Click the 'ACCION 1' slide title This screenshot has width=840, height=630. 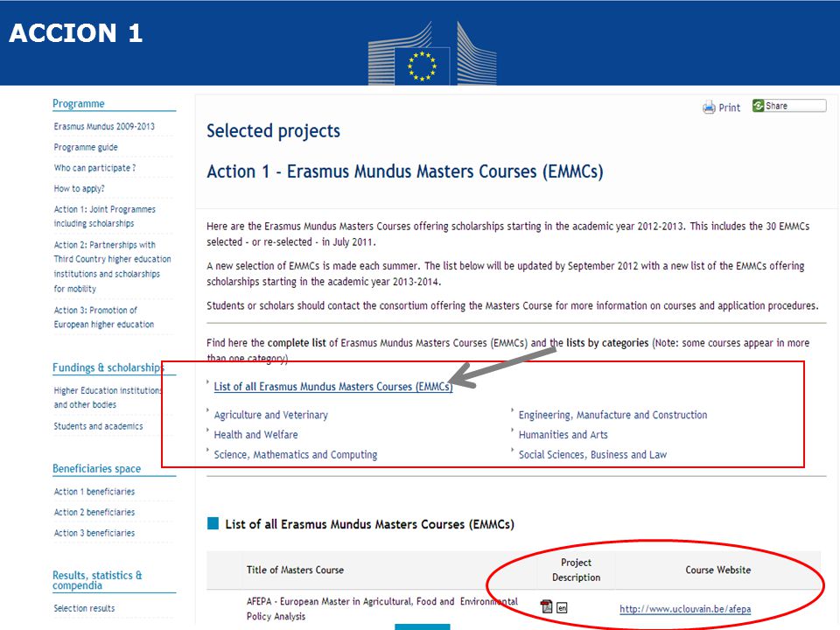tap(75, 33)
